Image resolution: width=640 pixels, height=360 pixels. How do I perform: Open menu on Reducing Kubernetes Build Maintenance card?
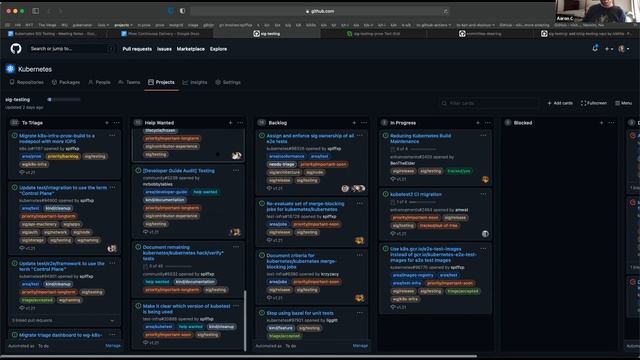tap(483, 136)
